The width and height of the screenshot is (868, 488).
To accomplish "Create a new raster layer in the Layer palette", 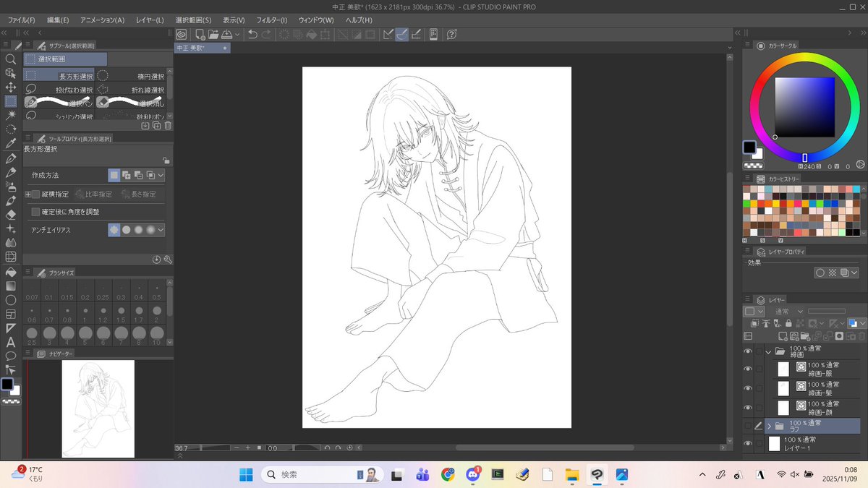I will (782, 335).
